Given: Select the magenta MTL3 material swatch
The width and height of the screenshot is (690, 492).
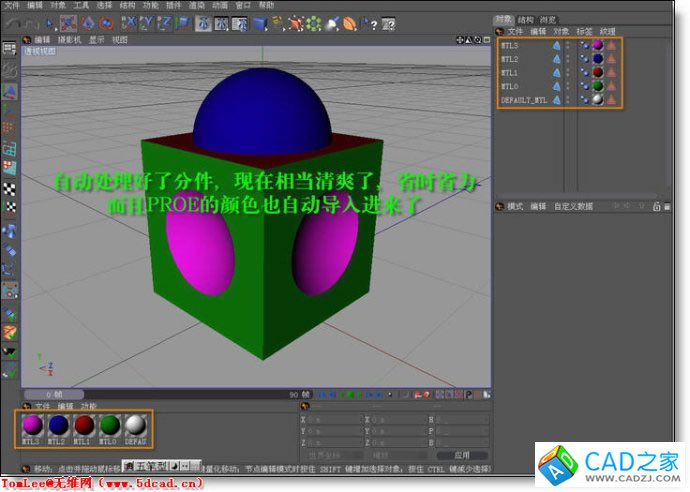Looking at the screenshot, I should click(31, 427).
